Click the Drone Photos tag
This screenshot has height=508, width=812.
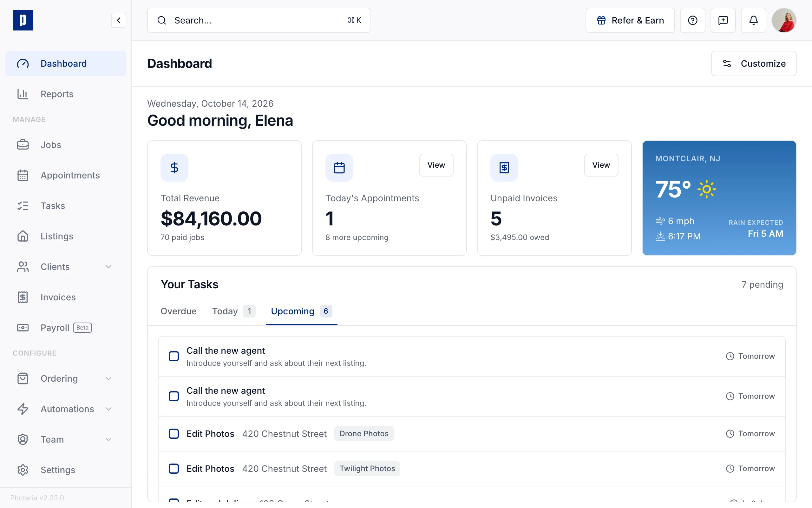pos(364,434)
